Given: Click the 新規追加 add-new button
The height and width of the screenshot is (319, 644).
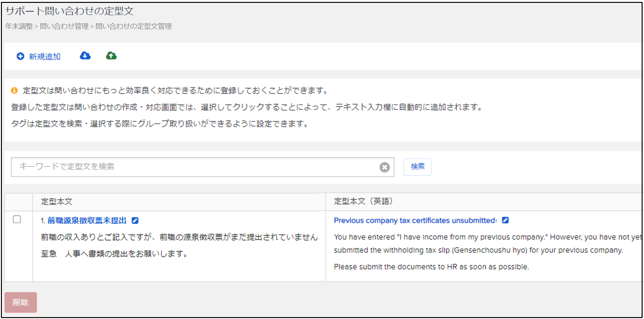Looking at the screenshot, I should click(39, 57).
